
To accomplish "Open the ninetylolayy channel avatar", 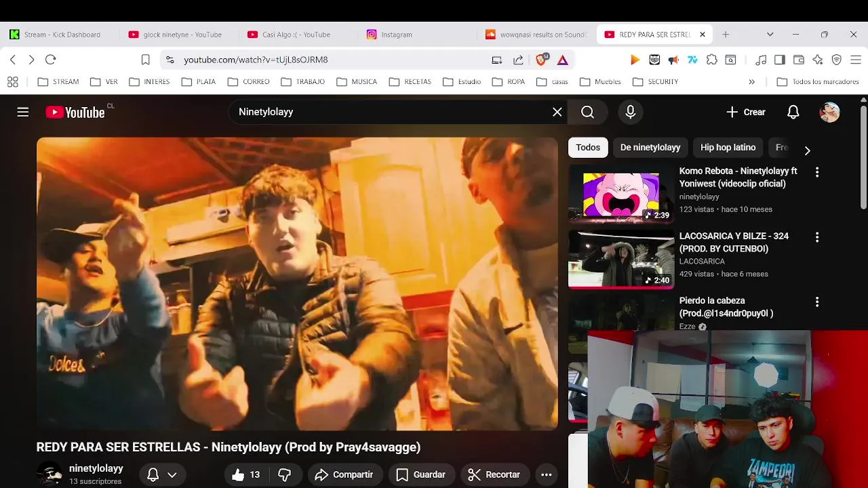I will (x=49, y=474).
